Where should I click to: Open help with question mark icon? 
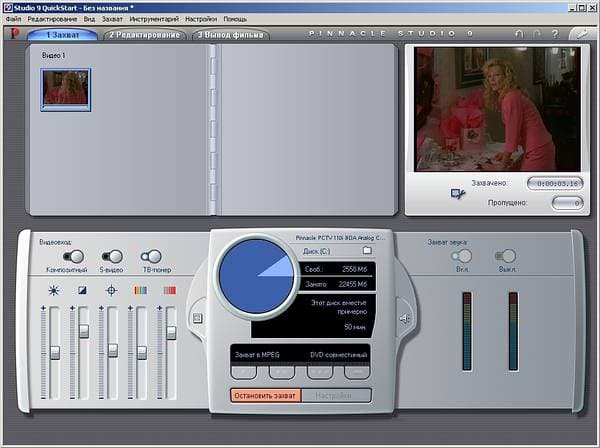click(555, 34)
